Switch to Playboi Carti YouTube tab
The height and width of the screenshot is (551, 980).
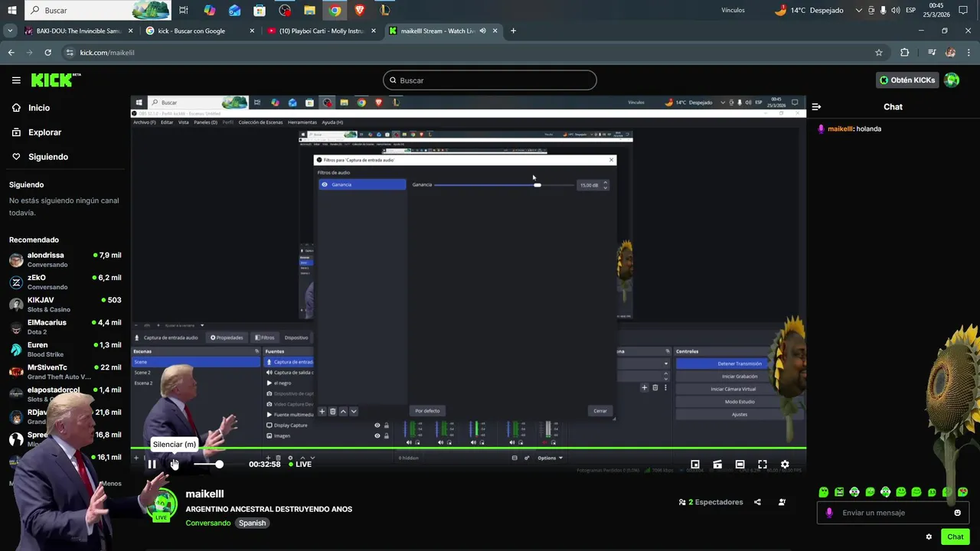click(x=322, y=31)
